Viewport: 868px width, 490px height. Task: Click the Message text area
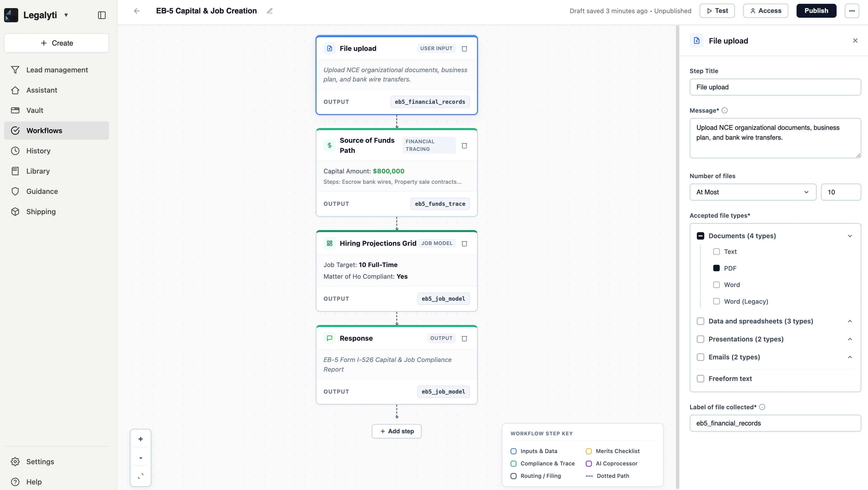point(775,138)
